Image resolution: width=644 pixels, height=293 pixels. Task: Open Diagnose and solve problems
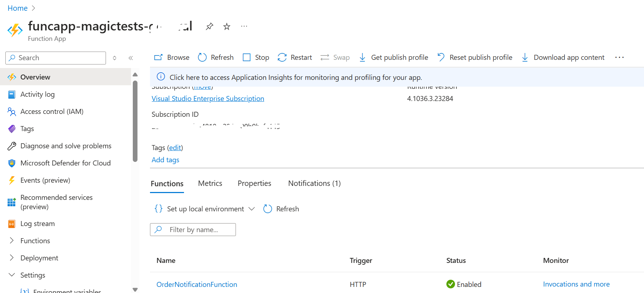coord(66,146)
